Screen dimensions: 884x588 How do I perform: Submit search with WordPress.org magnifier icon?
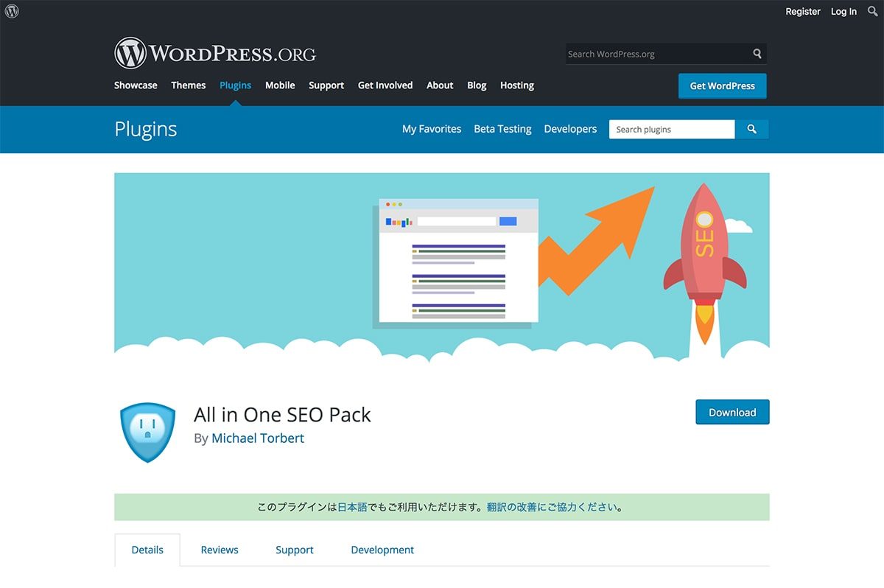[x=757, y=54]
